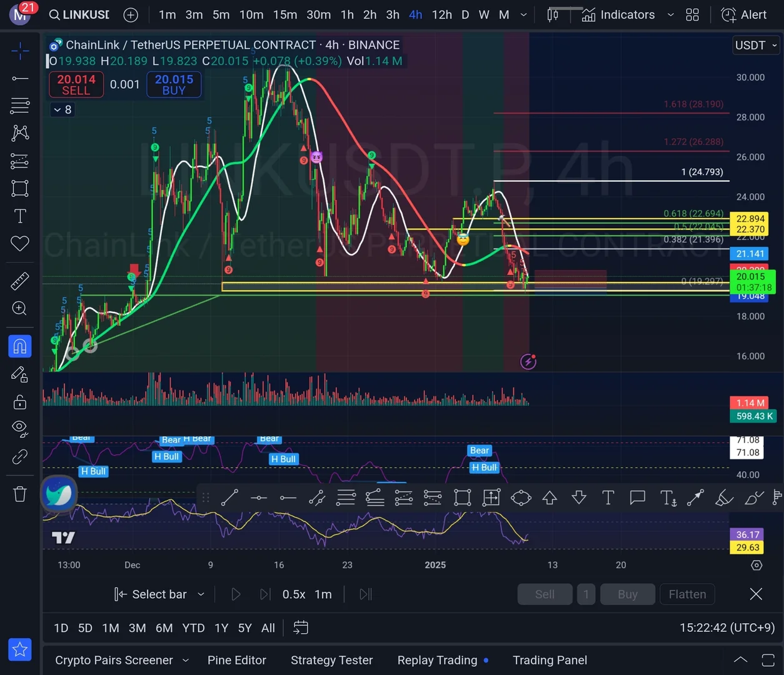Select the All date range

click(x=268, y=628)
